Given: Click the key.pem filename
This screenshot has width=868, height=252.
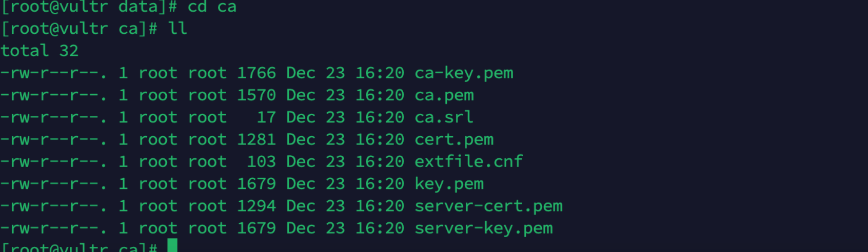Looking at the screenshot, I should click(x=449, y=184).
